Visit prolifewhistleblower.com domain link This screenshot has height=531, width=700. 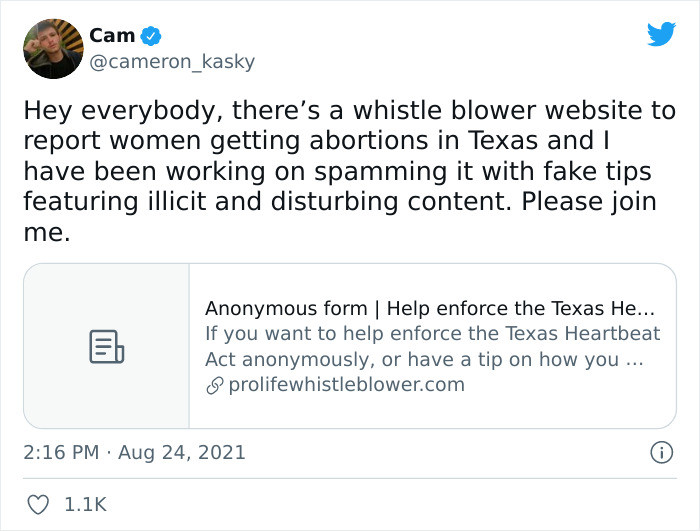click(x=346, y=385)
